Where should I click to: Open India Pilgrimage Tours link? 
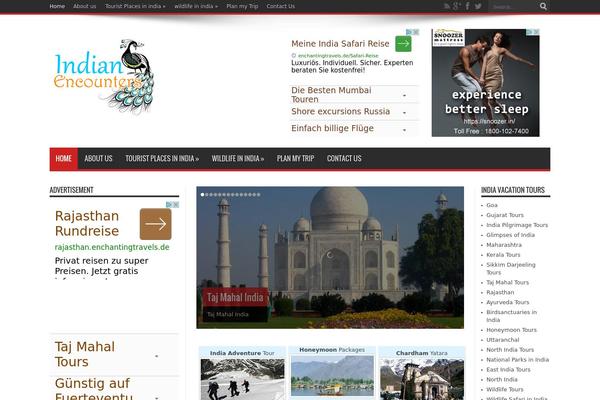click(x=517, y=225)
